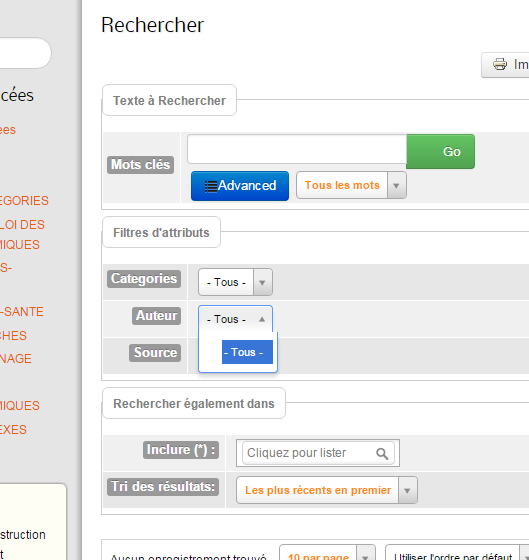
Task: Select the highlighted Tous option in list
Action: click(x=247, y=352)
